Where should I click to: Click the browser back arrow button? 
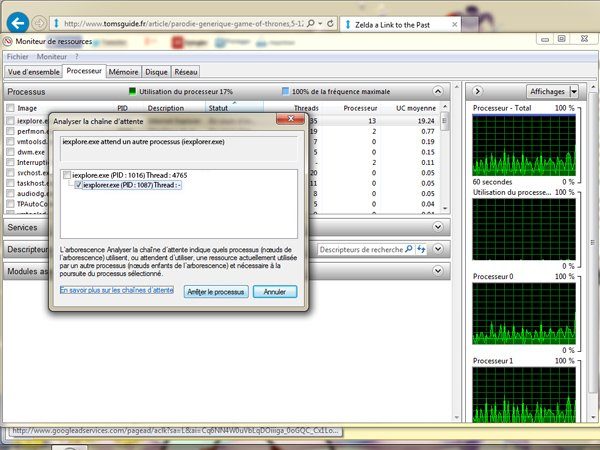(x=18, y=23)
